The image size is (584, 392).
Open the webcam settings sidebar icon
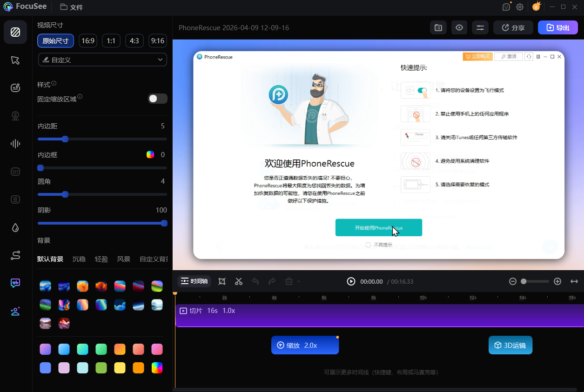(15, 116)
